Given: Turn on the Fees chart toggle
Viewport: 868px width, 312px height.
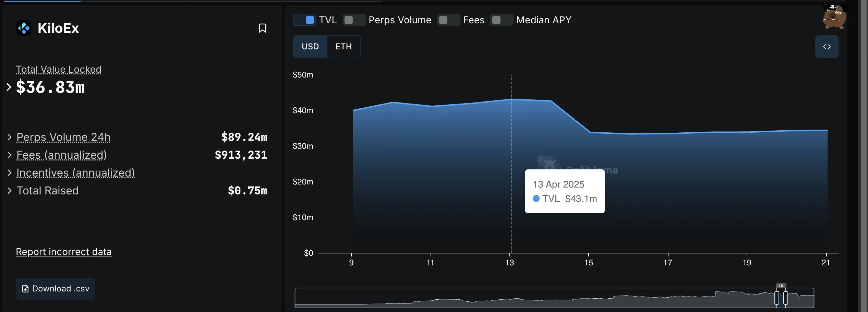Looking at the screenshot, I should click(x=448, y=20).
